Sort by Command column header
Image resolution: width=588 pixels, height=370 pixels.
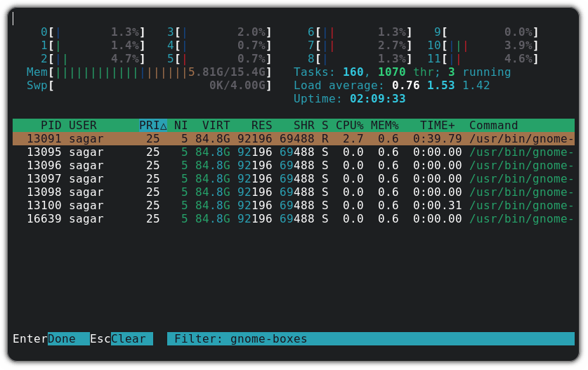pyautogui.click(x=493, y=125)
